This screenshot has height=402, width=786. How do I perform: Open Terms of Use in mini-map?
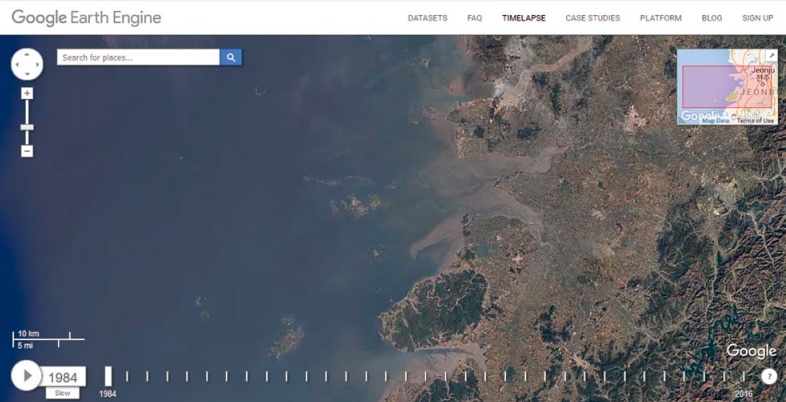tap(755, 121)
